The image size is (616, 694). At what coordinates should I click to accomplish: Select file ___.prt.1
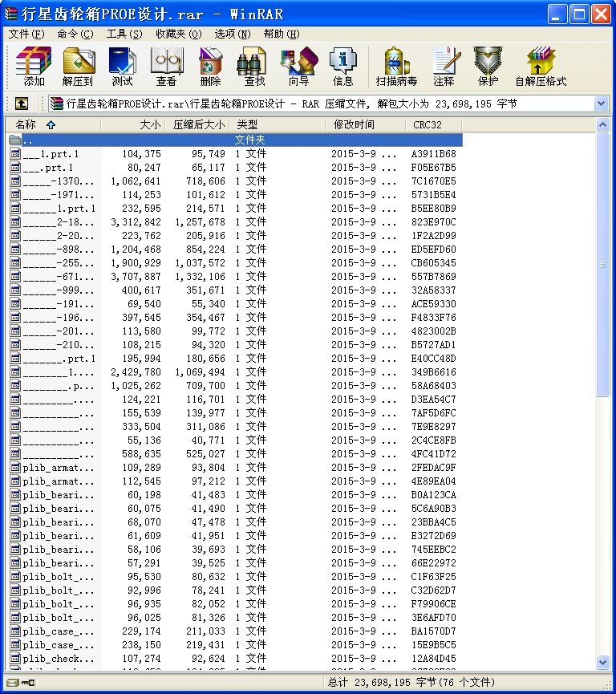click(x=236, y=168)
